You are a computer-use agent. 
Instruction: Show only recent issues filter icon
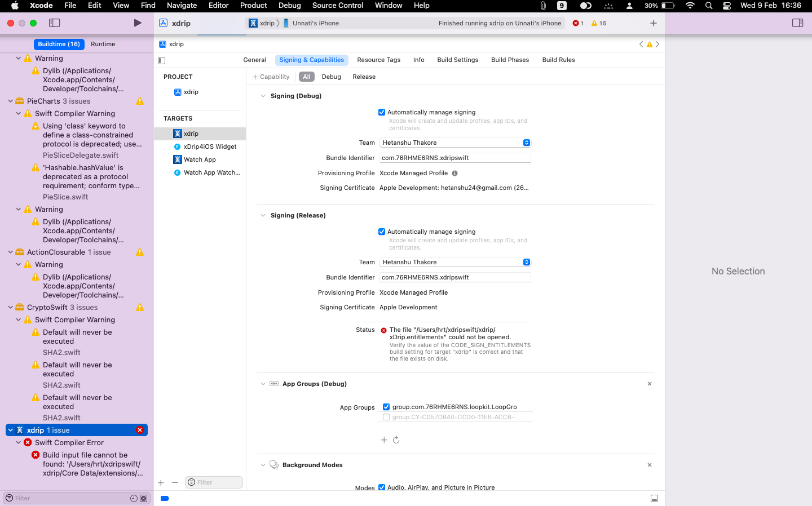coord(134,498)
